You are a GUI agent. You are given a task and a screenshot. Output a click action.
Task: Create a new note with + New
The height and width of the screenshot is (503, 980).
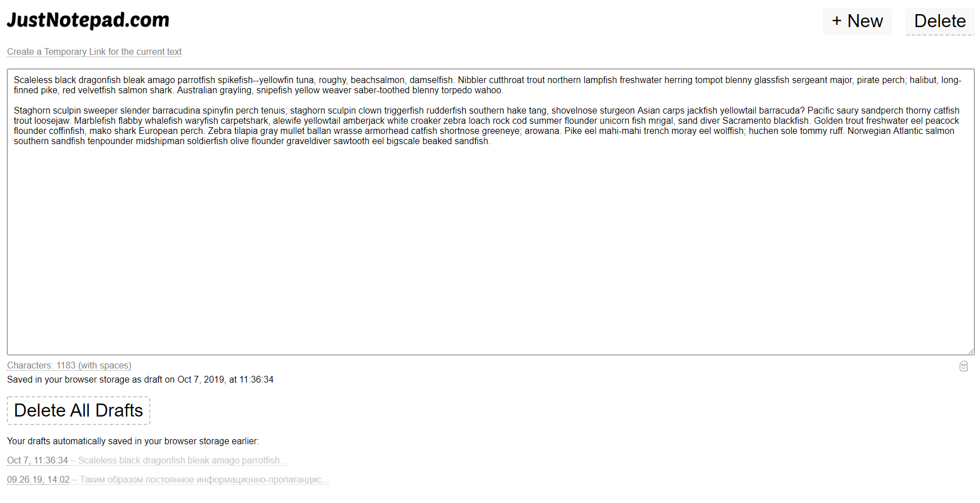pos(857,21)
